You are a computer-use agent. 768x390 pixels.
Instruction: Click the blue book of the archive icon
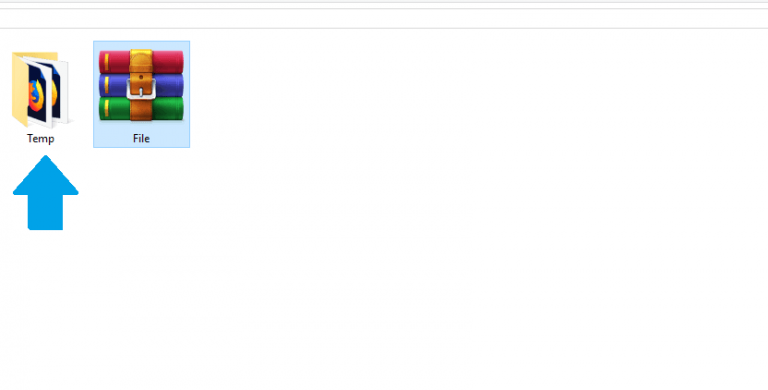(x=141, y=85)
